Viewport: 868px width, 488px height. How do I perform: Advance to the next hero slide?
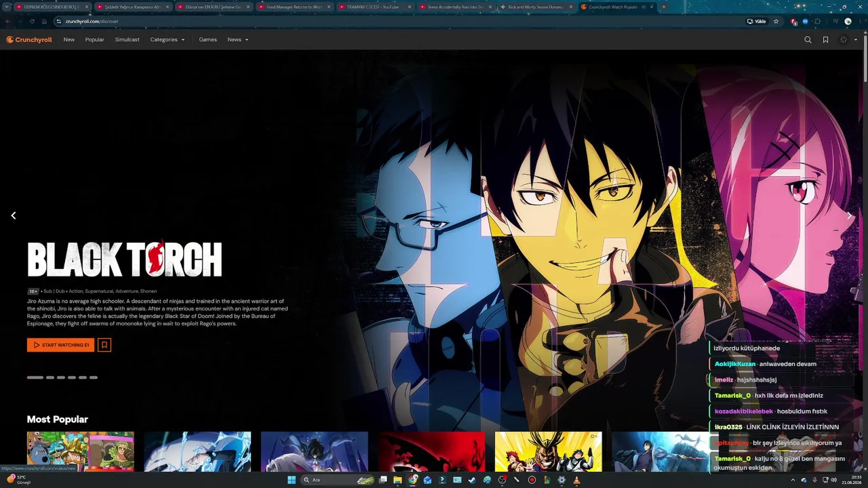(850, 216)
